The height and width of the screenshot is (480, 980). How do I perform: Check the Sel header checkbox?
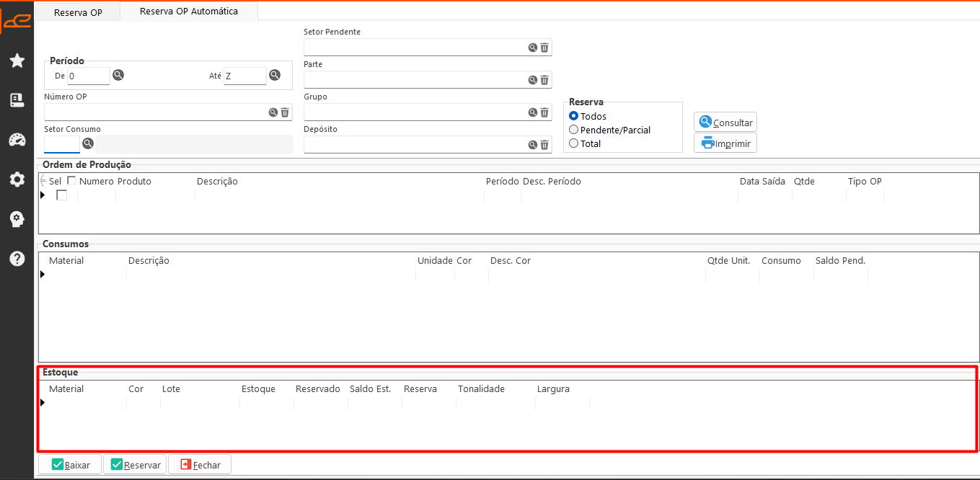coord(71,181)
